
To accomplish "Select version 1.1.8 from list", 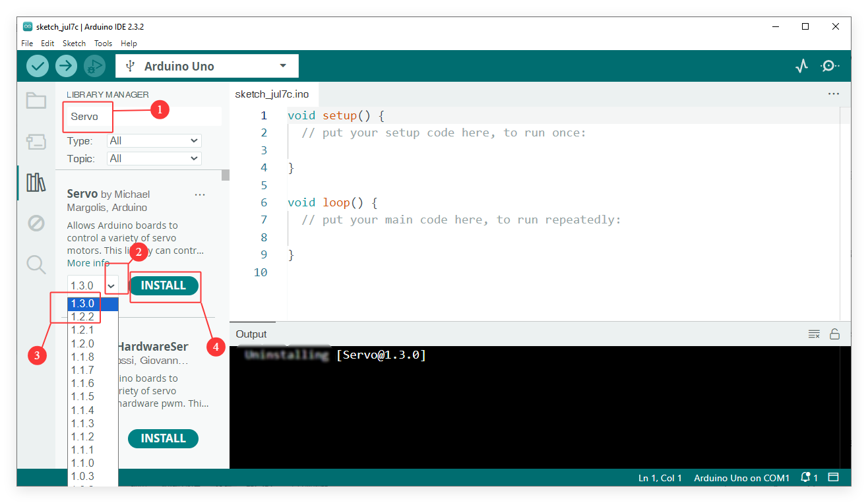I will (93, 357).
